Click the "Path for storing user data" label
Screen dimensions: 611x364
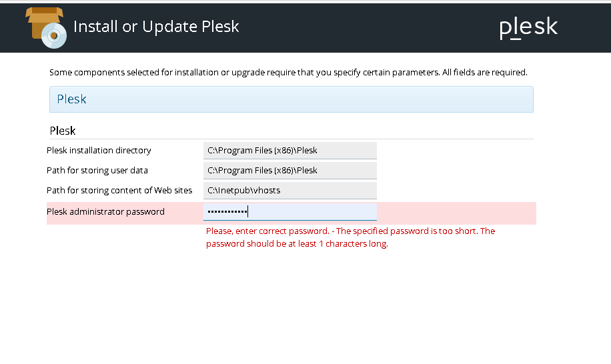[x=97, y=171]
